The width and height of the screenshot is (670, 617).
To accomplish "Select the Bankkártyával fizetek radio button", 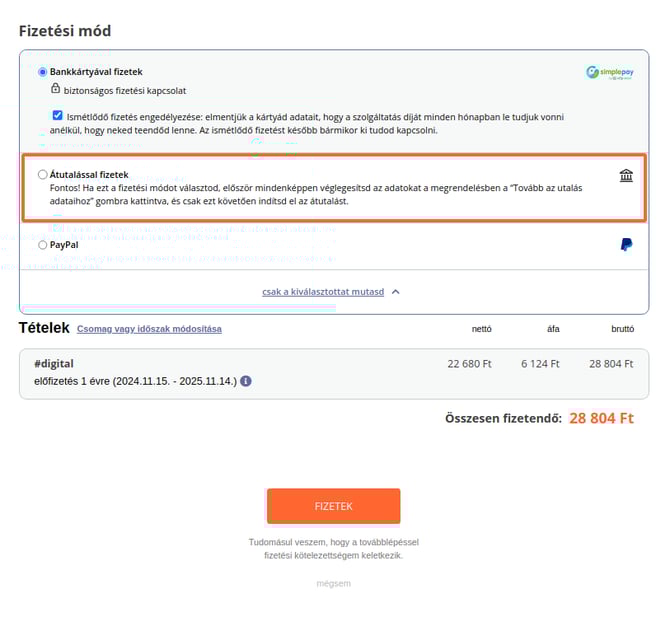I will tap(42, 72).
